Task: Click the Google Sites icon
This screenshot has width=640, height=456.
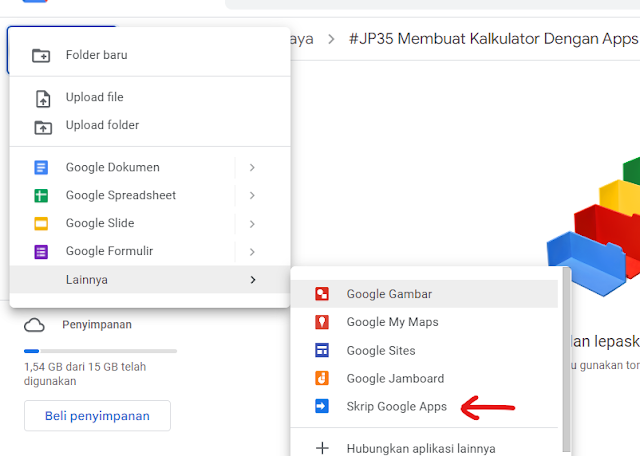Action: [x=322, y=350]
